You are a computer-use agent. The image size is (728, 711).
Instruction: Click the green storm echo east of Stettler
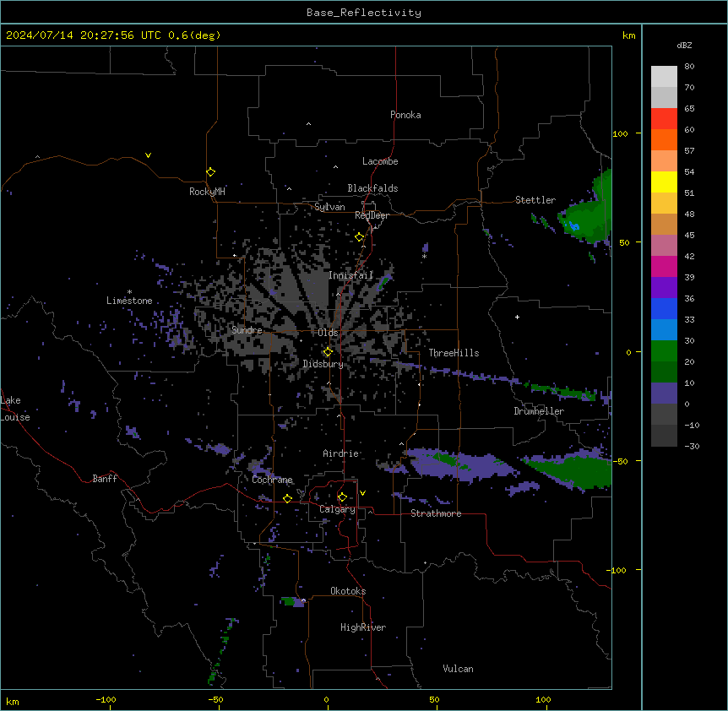pos(587,218)
